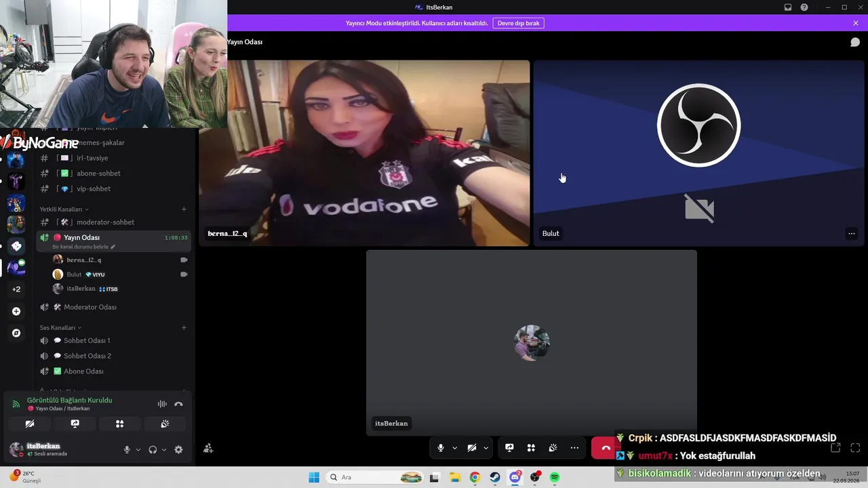The width and height of the screenshot is (868, 488).
Task: Open noise suppression waveform icon
Action: pos(162,404)
